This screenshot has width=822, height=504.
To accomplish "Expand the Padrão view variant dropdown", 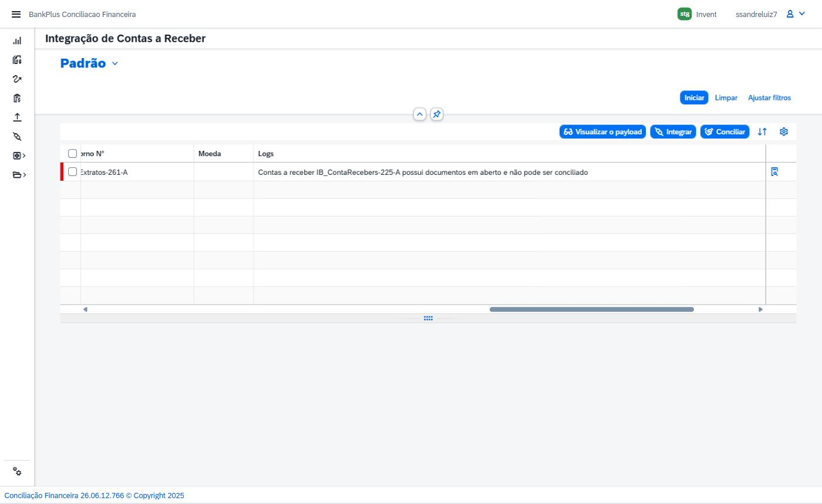I will pyautogui.click(x=115, y=63).
